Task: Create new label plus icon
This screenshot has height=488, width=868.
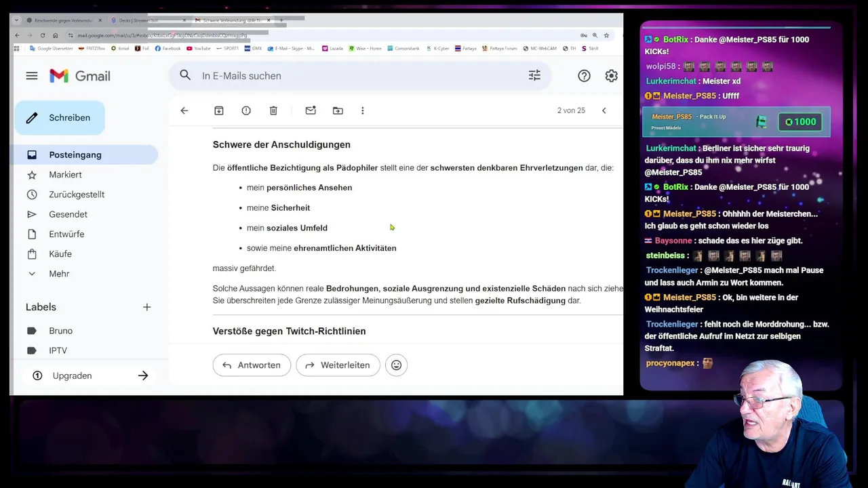Action: point(146,307)
